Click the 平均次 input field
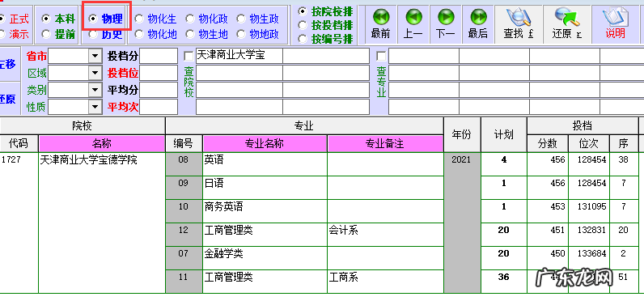This screenshot has height=301, width=644. (x=159, y=107)
